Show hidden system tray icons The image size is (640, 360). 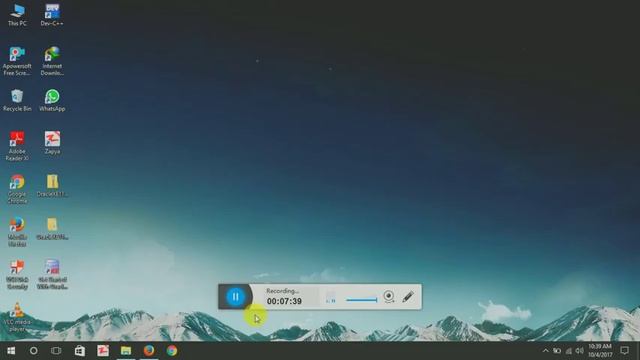pyautogui.click(x=545, y=351)
